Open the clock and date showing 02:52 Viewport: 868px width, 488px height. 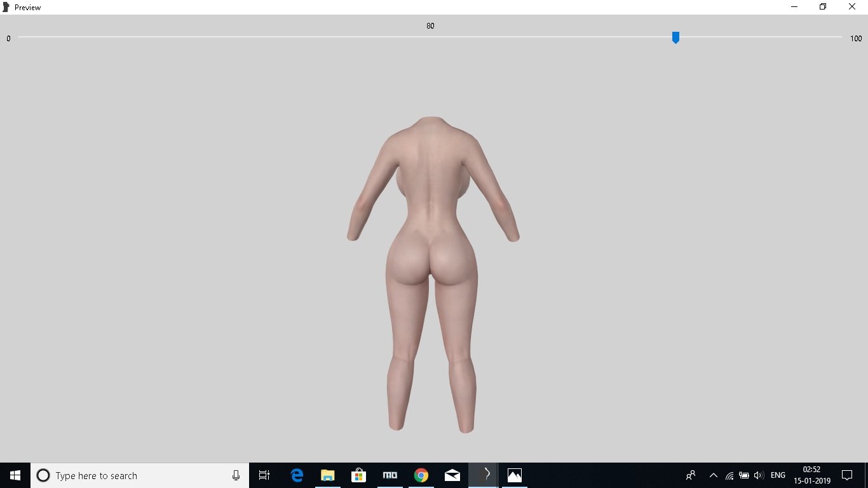click(812, 475)
